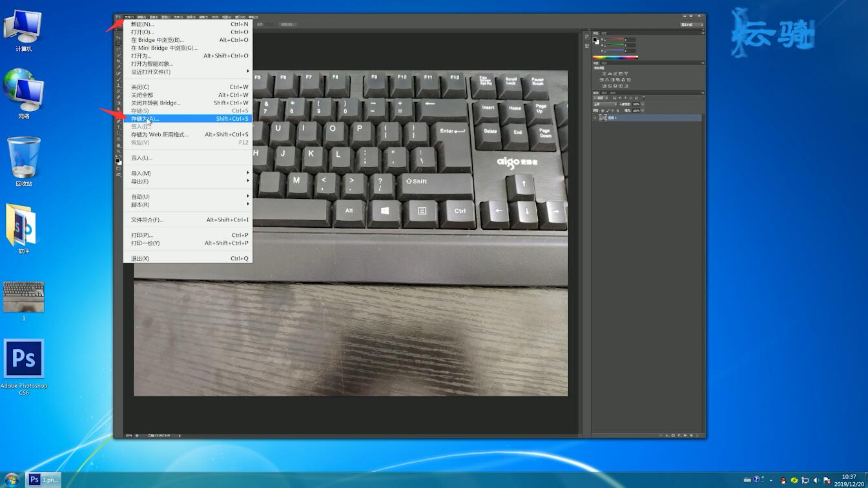Choose 打开为智能对象... menu entry
Screen dimensions: 868x488
pos(188,64)
